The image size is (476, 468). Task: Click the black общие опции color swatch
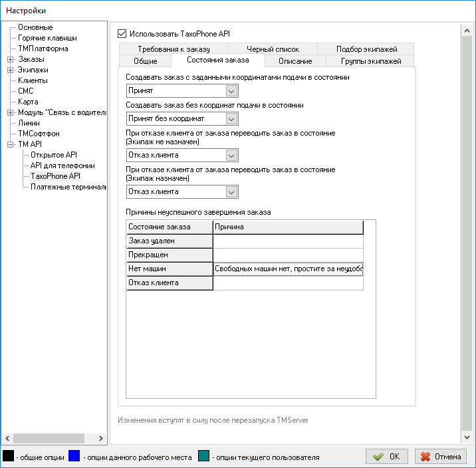tap(9, 457)
